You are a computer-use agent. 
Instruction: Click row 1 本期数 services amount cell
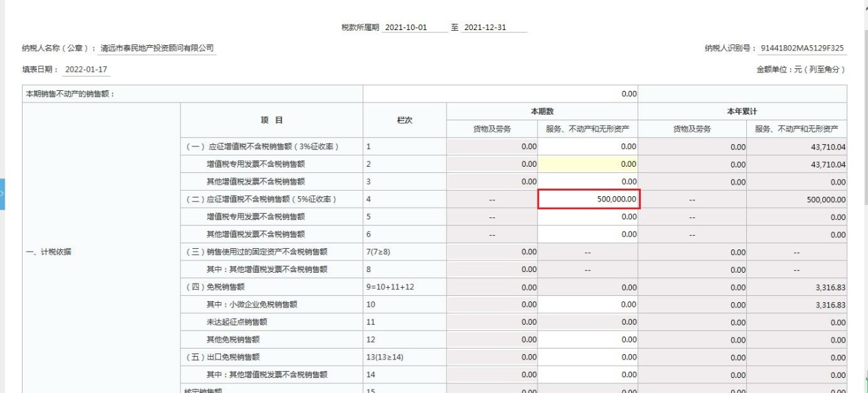[x=588, y=146]
